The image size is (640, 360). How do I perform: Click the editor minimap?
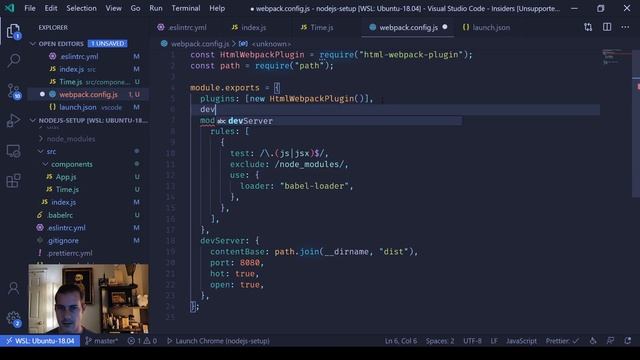coord(616,57)
